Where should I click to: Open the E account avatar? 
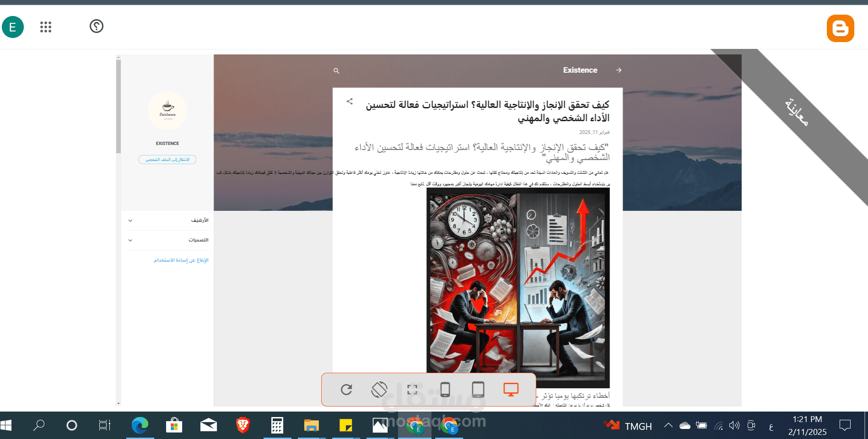[13, 27]
